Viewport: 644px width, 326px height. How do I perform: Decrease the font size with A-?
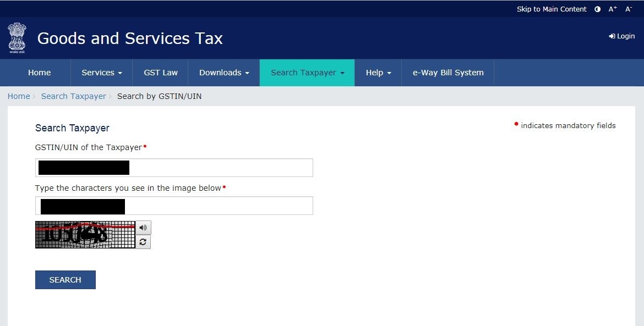click(x=628, y=9)
